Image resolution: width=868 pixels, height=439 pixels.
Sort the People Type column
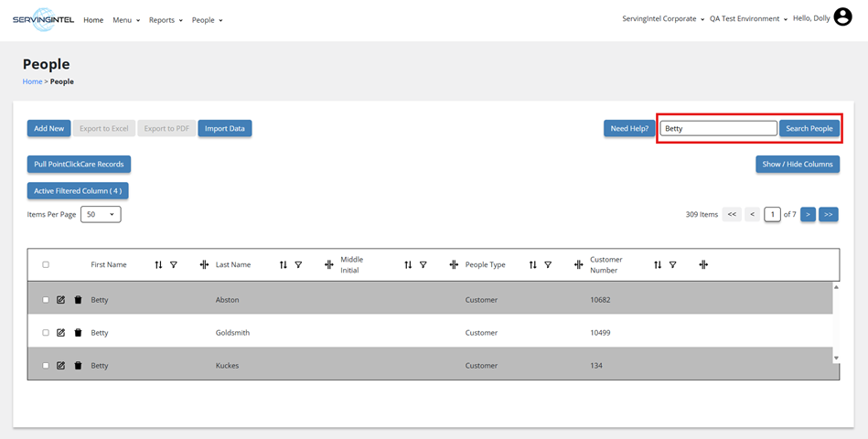[x=532, y=265]
